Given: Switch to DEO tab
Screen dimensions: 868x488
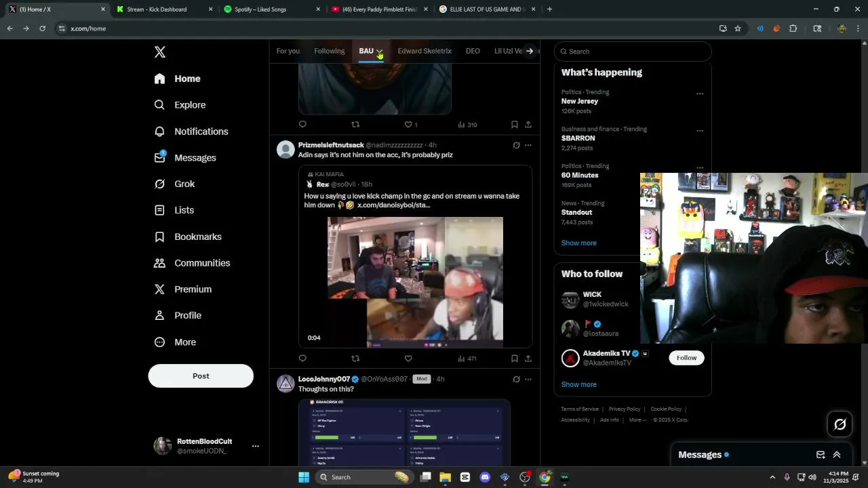Looking at the screenshot, I should (473, 51).
